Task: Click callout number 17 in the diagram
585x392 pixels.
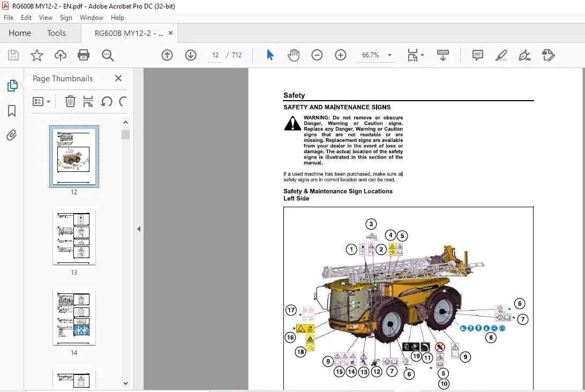Action: 291,310
